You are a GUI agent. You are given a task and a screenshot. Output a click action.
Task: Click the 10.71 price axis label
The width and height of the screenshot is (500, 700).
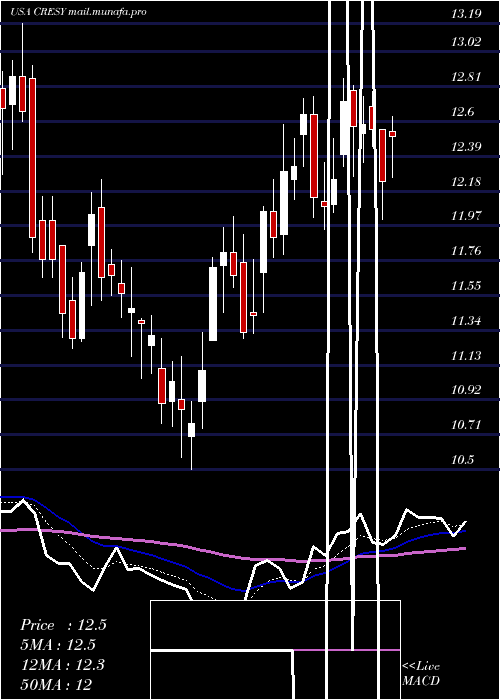(x=466, y=425)
